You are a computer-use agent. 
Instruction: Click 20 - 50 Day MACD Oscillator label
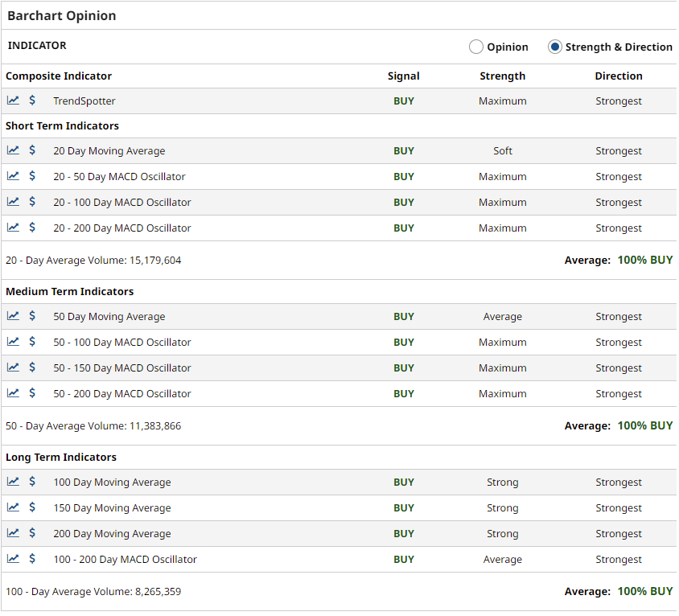tap(119, 177)
